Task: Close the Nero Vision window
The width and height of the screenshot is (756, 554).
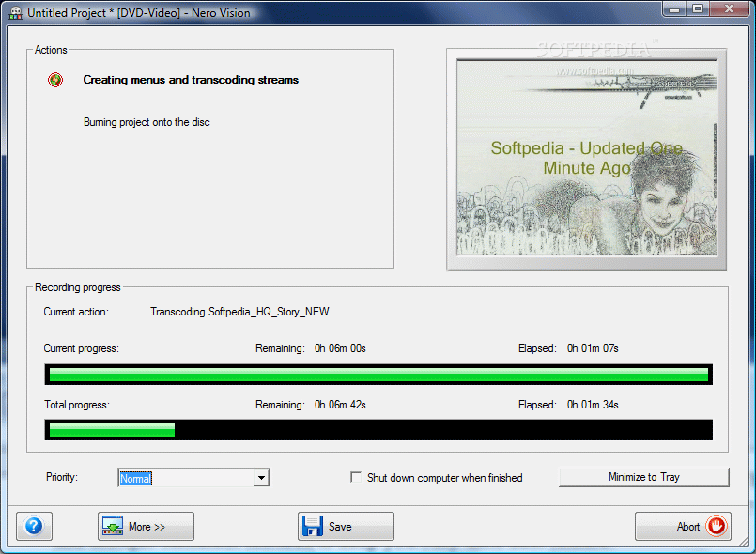Action: (730, 9)
